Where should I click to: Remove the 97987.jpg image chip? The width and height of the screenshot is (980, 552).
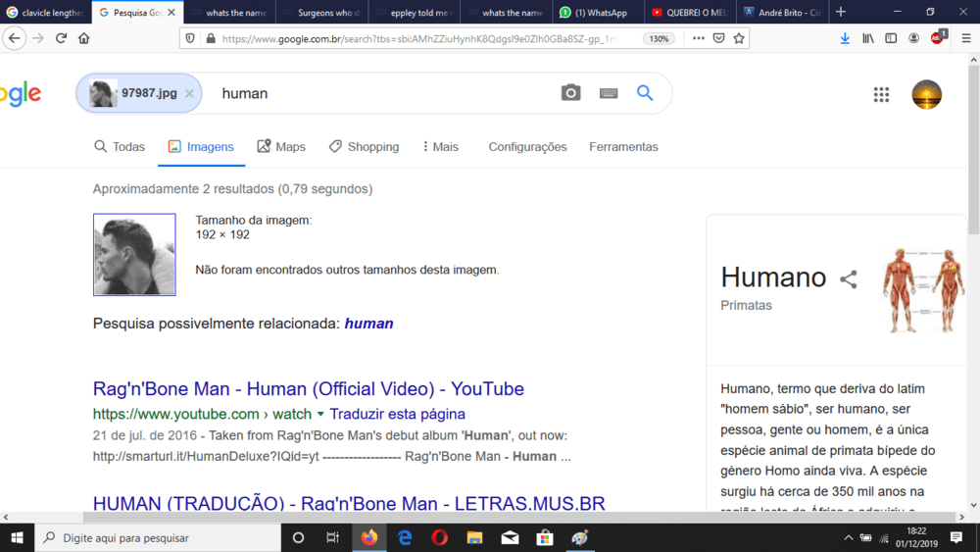[x=189, y=94]
